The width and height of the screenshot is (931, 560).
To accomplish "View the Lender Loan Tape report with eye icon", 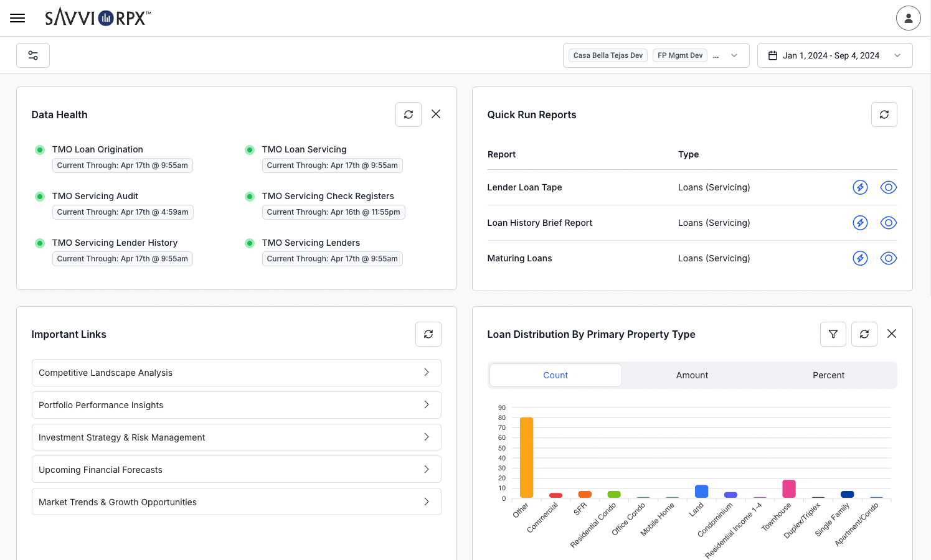I will click(x=889, y=187).
